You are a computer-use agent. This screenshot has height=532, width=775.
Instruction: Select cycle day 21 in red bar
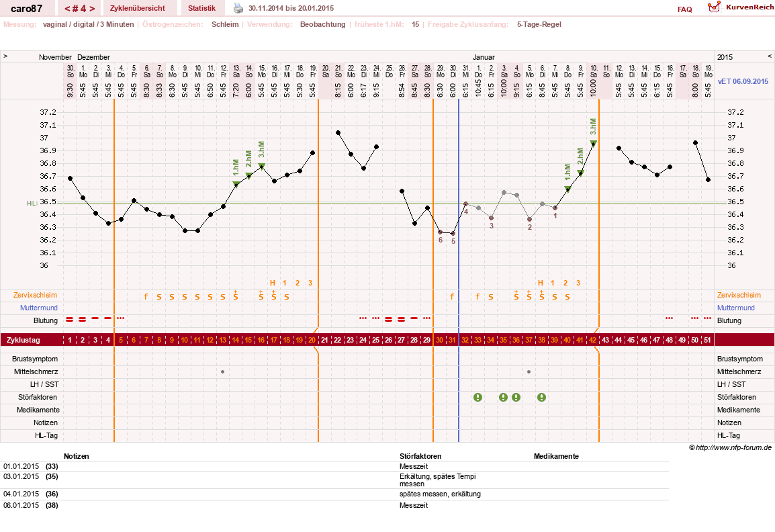[325, 340]
